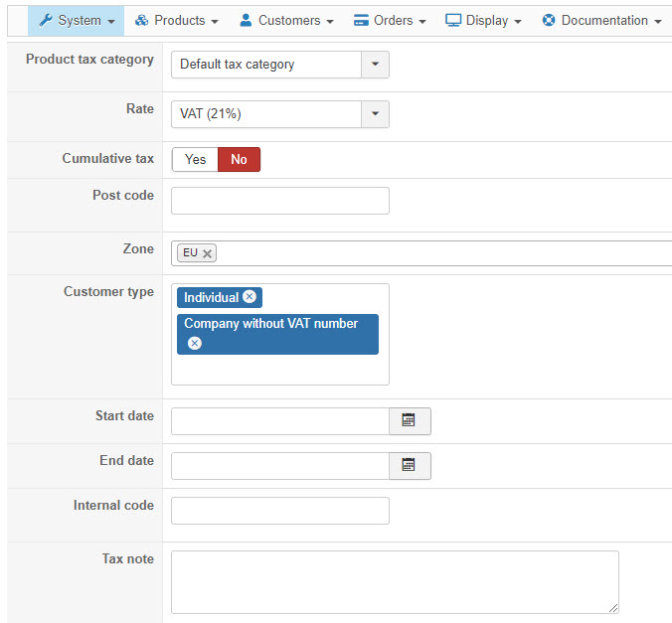
Task: Open the Customers menu
Action: click(x=286, y=20)
